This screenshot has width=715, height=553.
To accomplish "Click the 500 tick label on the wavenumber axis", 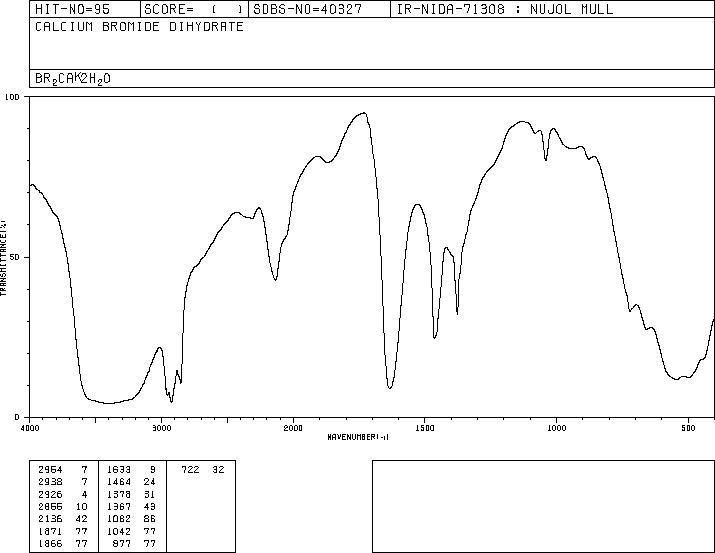I will pyautogui.click(x=688, y=428).
